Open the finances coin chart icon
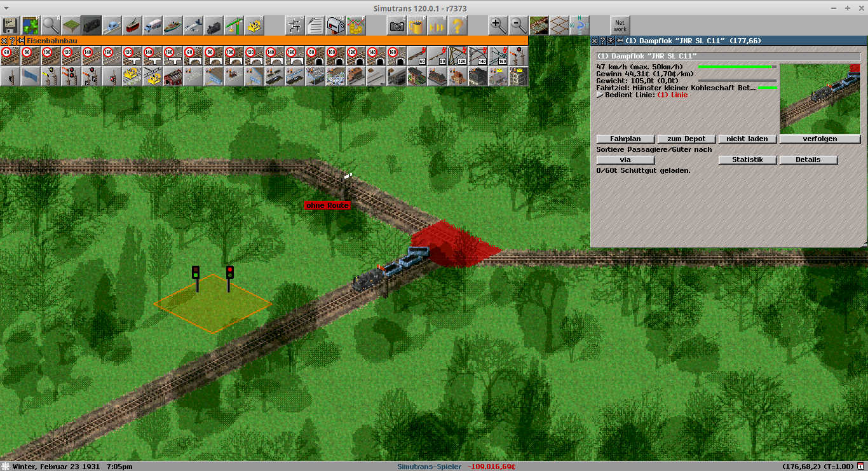This screenshot has height=471, width=868. pos(356,25)
